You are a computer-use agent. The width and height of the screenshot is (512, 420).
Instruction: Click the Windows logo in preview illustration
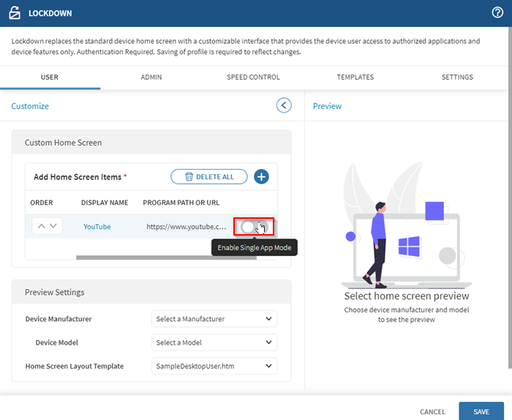(407, 246)
